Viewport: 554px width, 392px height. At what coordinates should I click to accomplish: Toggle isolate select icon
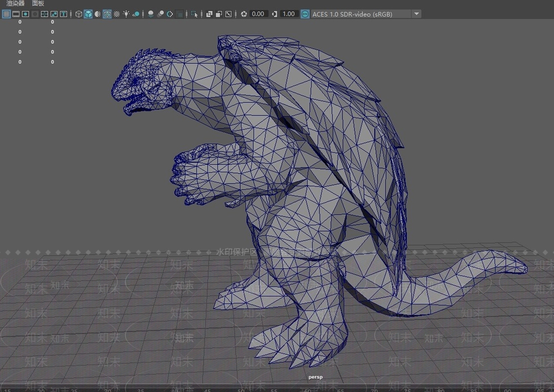(x=194, y=14)
